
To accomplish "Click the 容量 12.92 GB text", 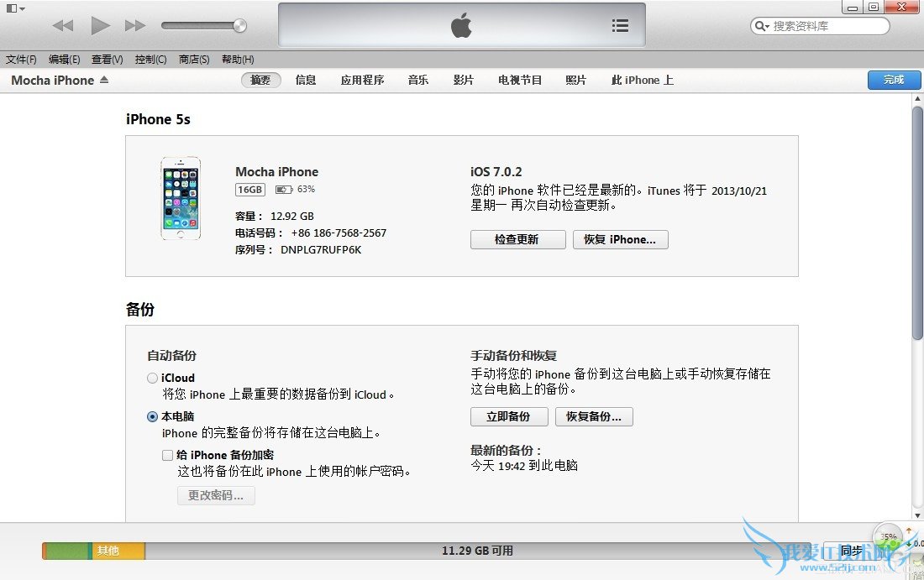I will 275,216.
